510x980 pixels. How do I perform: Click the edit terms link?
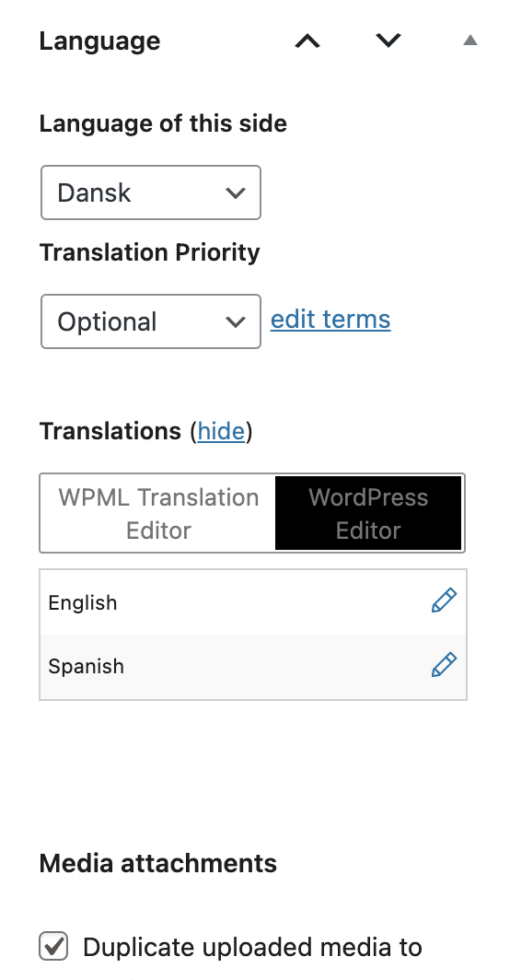point(330,320)
